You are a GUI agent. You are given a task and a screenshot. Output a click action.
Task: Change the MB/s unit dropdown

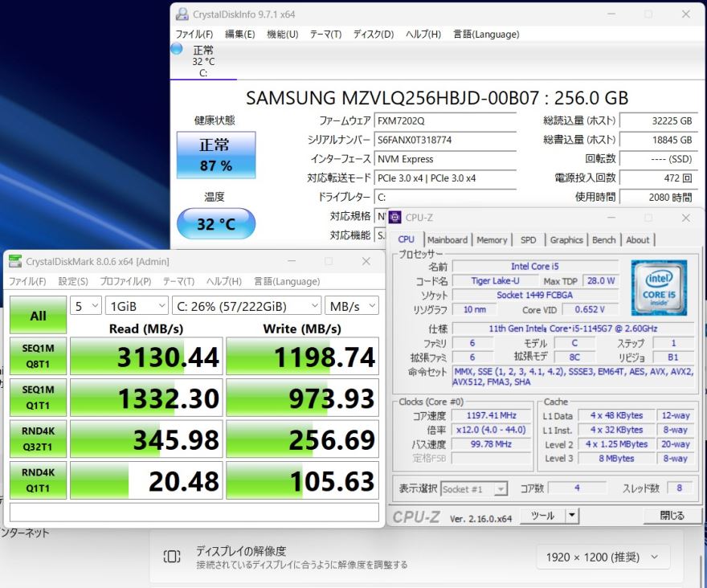point(351,306)
